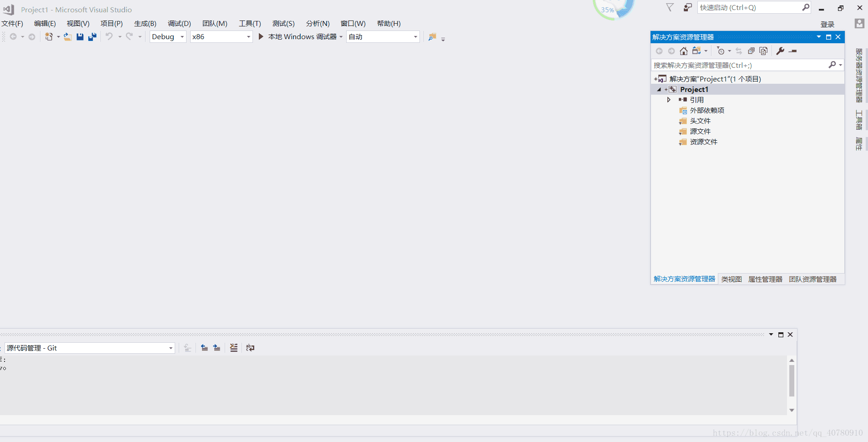Open Properties wrench icon in Solution Explorer
This screenshot has width=868, height=442.
780,51
